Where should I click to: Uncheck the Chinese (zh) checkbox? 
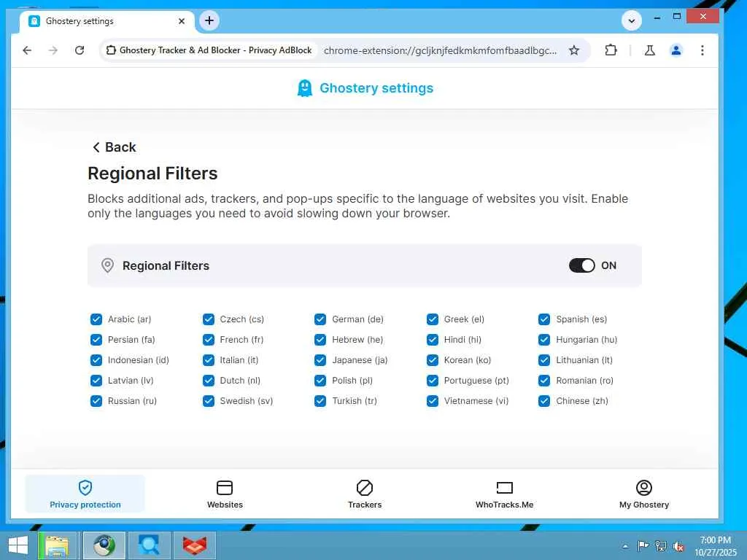544,401
